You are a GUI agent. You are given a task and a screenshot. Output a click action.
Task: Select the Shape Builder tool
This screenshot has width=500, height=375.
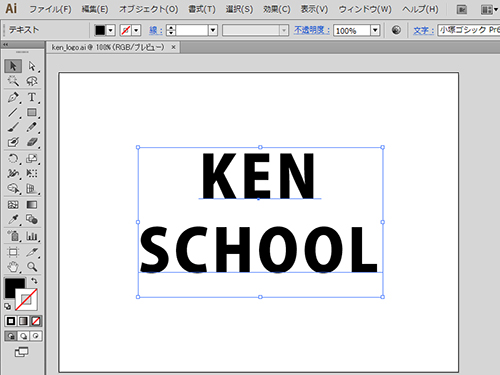tap(13, 189)
